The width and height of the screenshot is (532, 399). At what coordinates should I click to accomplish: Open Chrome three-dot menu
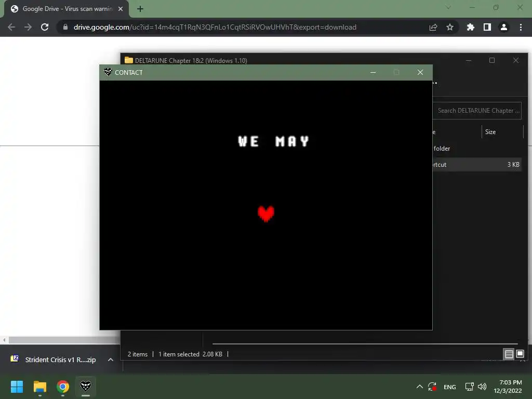[x=521, y=27]
